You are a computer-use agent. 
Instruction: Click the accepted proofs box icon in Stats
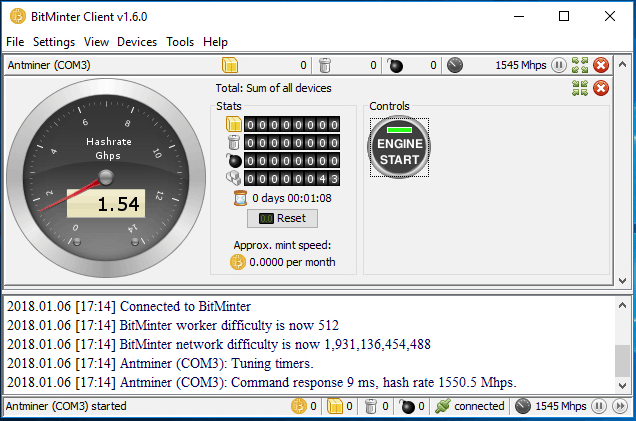click(235, 125)
